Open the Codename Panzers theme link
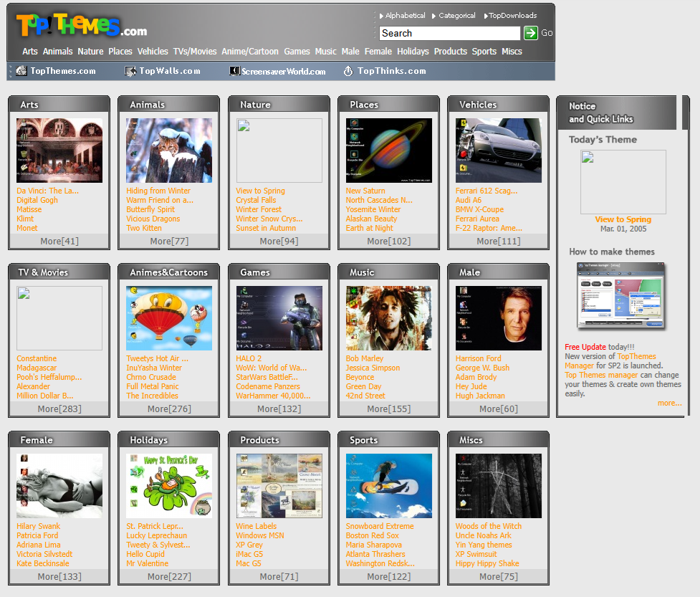The width and height of the screenshot is (700, 597). [x=268, y=387]
